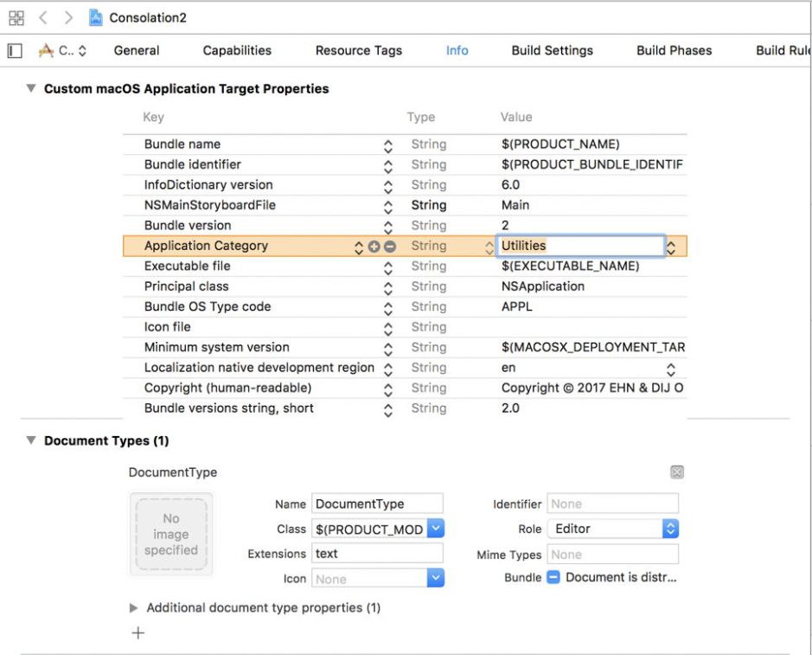Click the minus icon on Application Category row
Image resolution: width=812 pixels, height=655 pixels.
click(389, 247)
